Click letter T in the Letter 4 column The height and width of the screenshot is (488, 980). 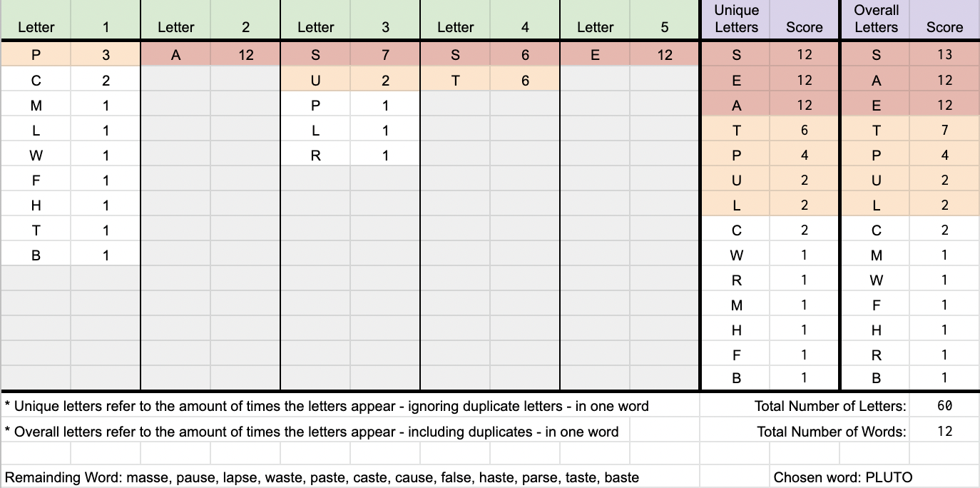(455, 81)
